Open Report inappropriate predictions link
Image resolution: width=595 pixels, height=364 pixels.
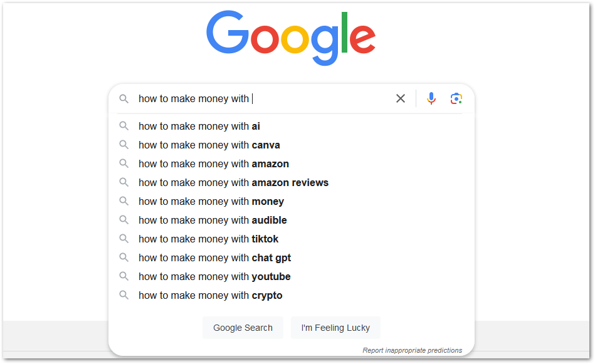click(x=412, y=350)
